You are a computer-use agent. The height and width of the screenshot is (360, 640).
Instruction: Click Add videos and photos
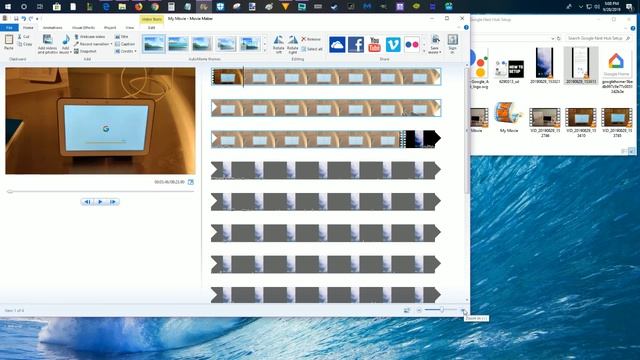tap(47, 44)
